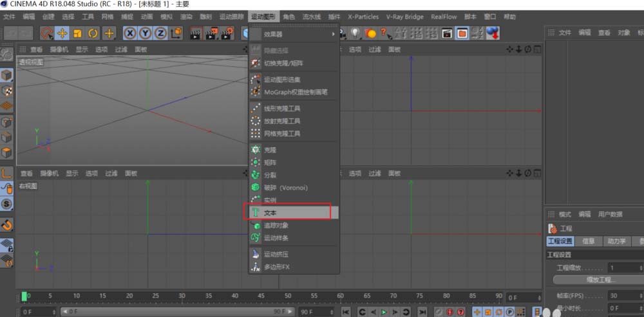Open 用户数据 menu in attribute manager

click(x=610, y=214)
